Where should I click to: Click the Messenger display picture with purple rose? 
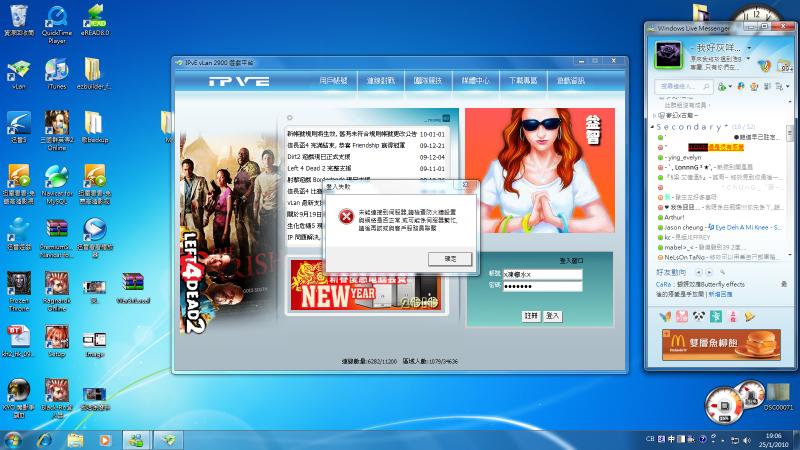[x=668, y=55]
